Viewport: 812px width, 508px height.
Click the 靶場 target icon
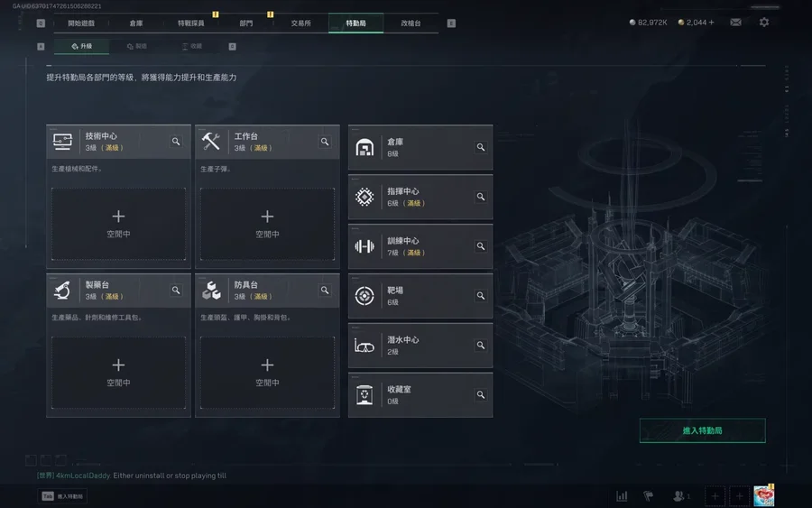364,296
